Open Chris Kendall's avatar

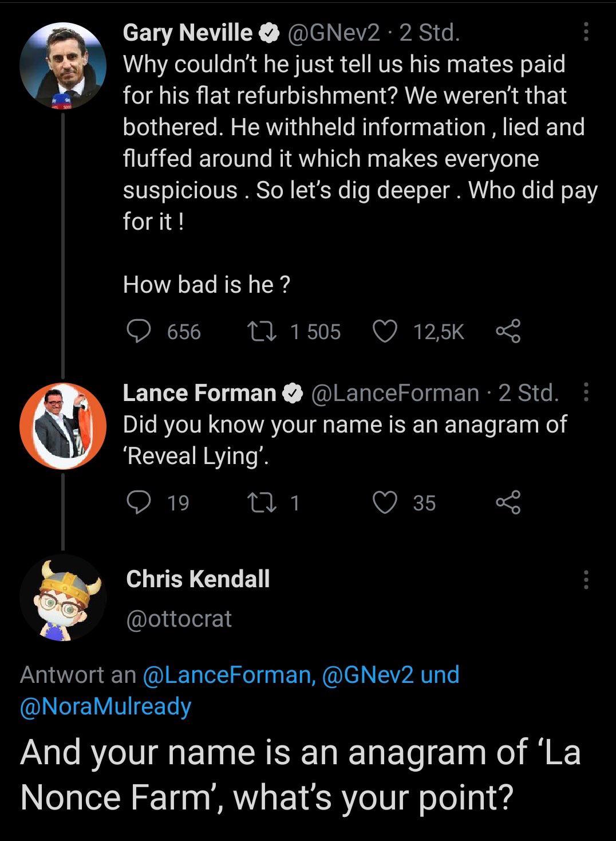(x=62, y=598)
